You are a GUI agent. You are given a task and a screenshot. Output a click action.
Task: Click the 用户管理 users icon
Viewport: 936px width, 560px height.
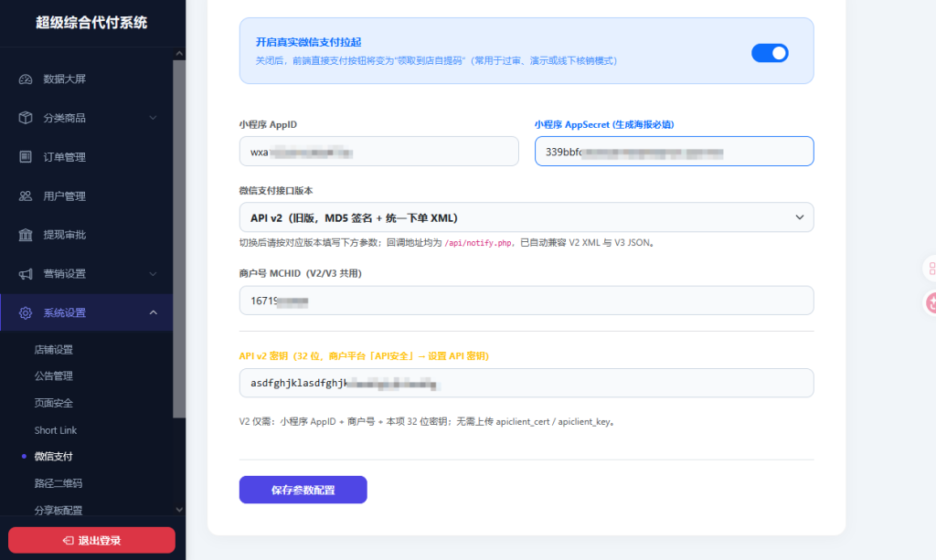tap(25, 196)
